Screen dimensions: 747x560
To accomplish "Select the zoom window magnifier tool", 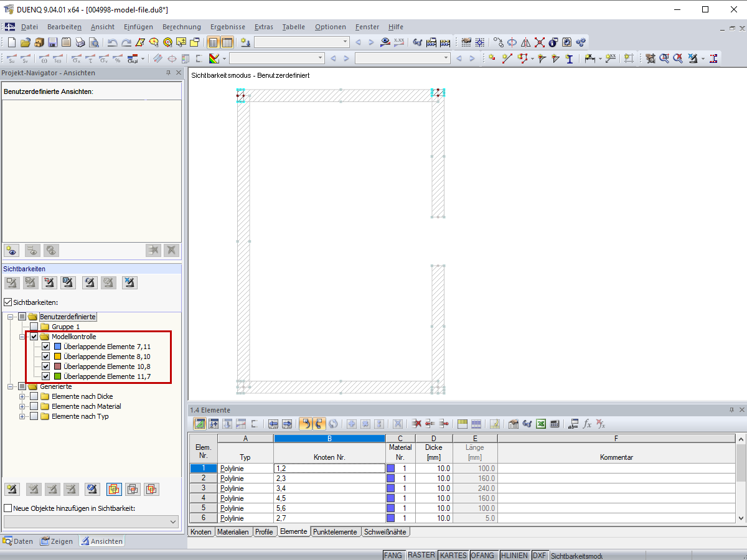I will point(664,58).
